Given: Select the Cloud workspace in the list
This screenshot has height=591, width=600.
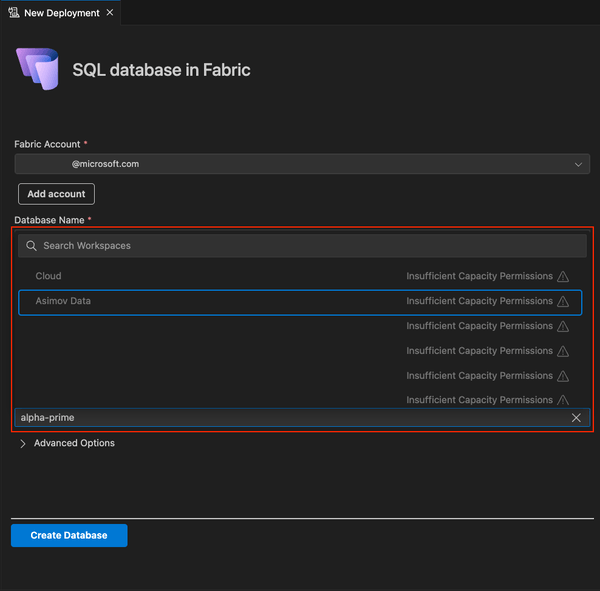Looking at the screenshot, I should [49, 276].
